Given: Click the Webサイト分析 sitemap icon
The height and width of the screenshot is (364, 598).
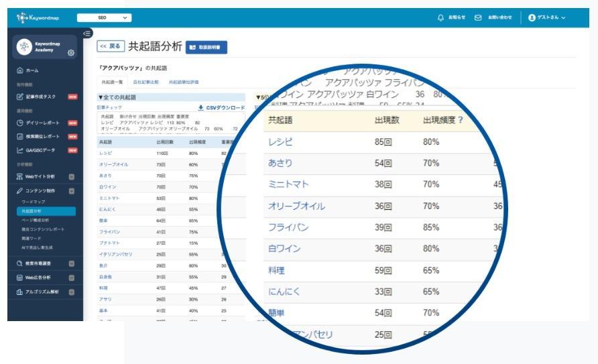Looking at the screenshot, I should pos(20,176).
